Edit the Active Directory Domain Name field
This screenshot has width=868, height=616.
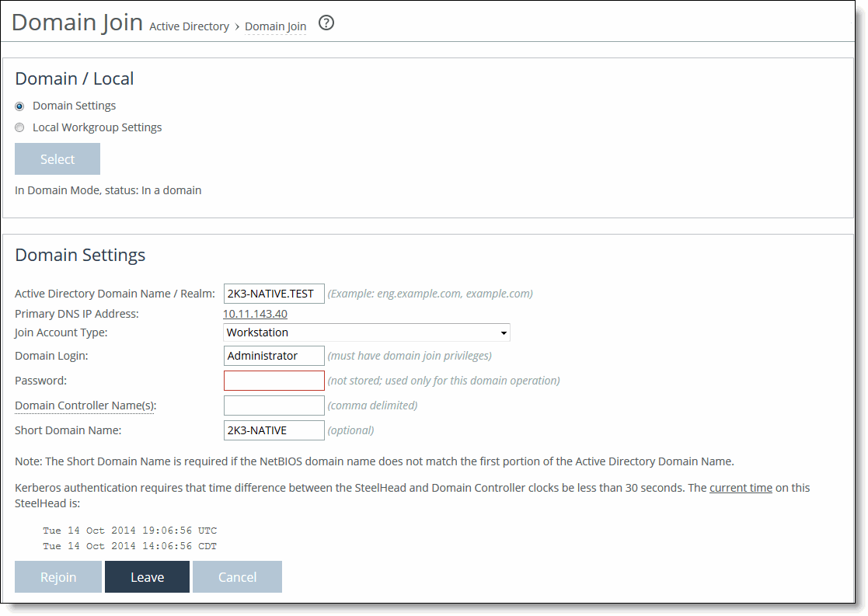[274, 293]
